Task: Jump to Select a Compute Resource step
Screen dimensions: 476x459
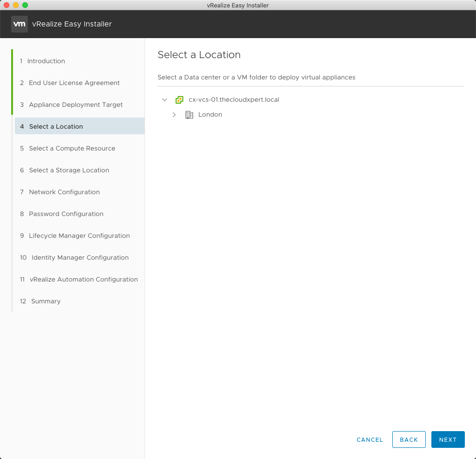Action: click(x=72, y=148)
